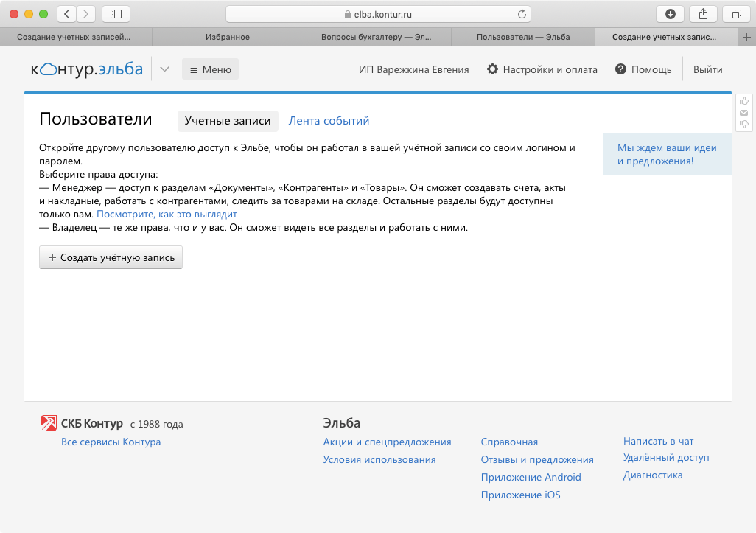The height and width of the screenshot is (533, 756).
Task: Go forward with Safari forward arrow
Action: pos(85,14)
